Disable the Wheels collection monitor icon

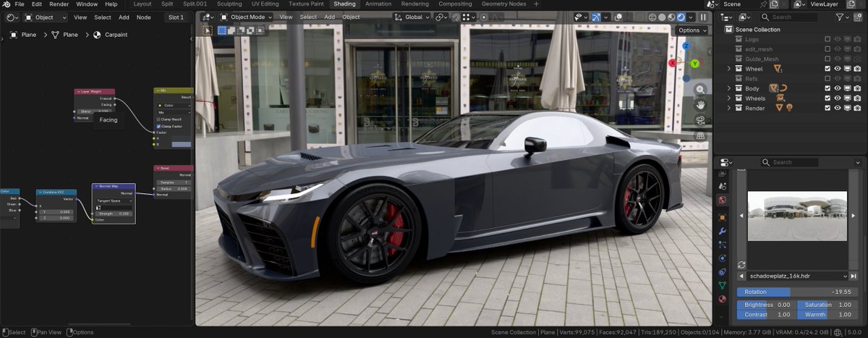pos(847,98)
